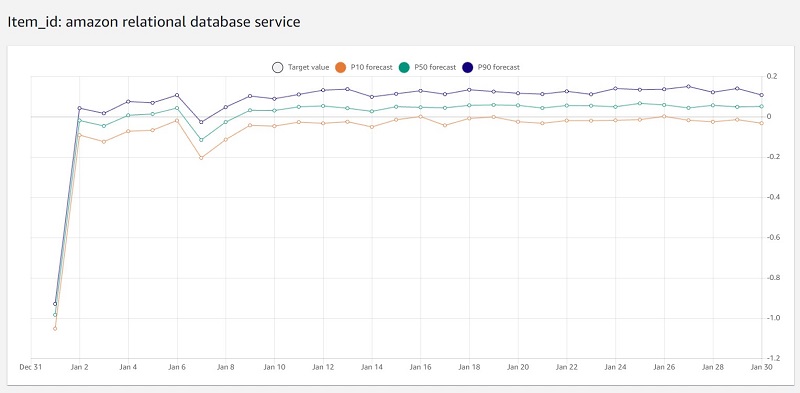800x393 pixels.
Task: Click the green P50 legend swatch
Action: pyautogui.click(x=404, y=67)
